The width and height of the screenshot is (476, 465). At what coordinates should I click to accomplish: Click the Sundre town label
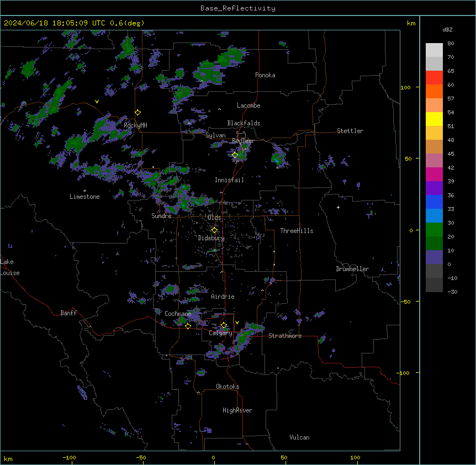coord(161,216)
